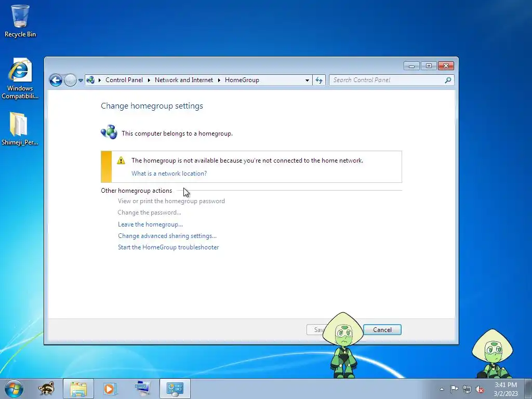
Task: Click the Cancel button
Action: tap(382, 330)
